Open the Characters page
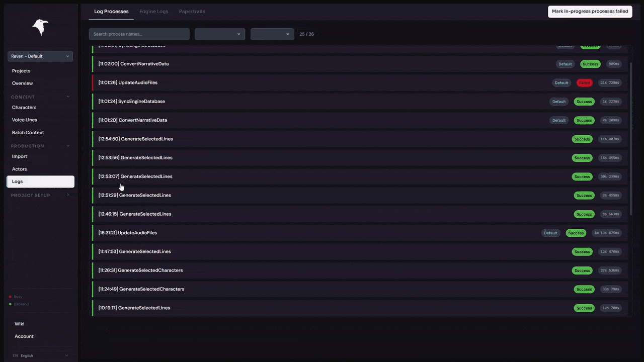The image size is (644, 362). [24, 108]
